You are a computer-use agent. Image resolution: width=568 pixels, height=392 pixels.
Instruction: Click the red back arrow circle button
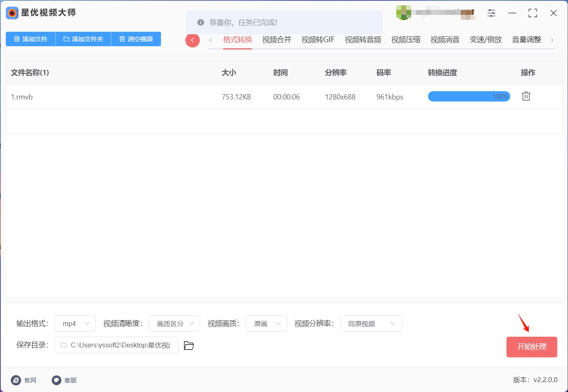192,40
